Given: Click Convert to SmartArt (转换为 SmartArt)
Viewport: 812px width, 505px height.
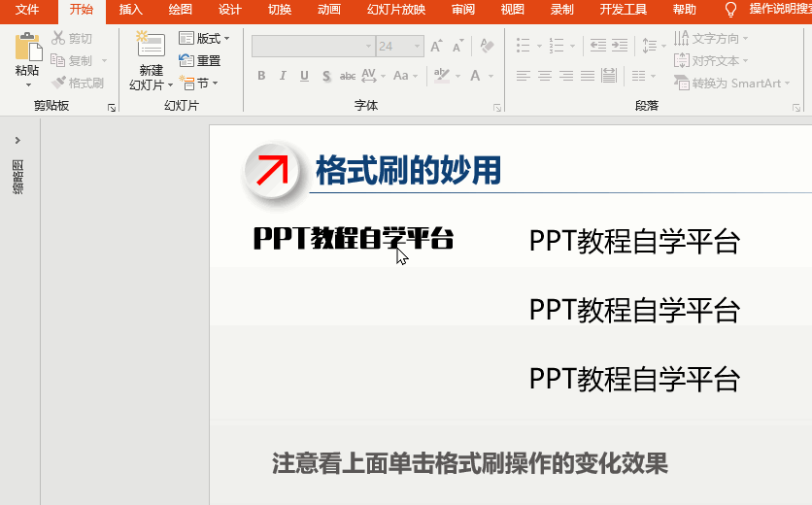Looking at the screenshot, I should pos(731,83).
